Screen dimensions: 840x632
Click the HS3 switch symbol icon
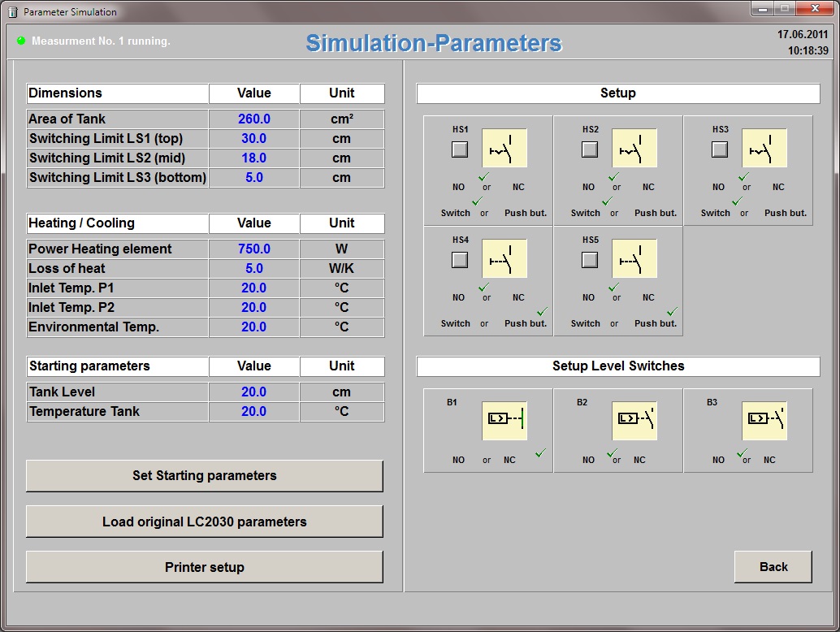(x=764, y=148)
